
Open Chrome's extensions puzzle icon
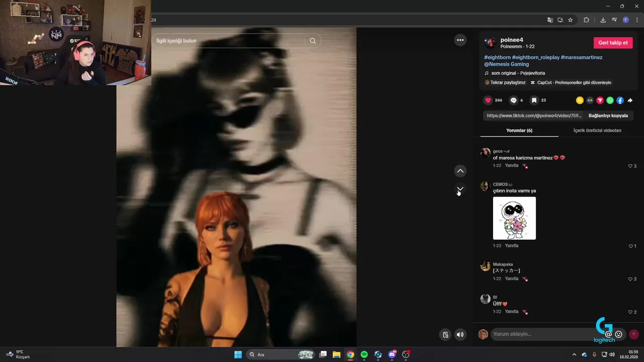[586, 20]
